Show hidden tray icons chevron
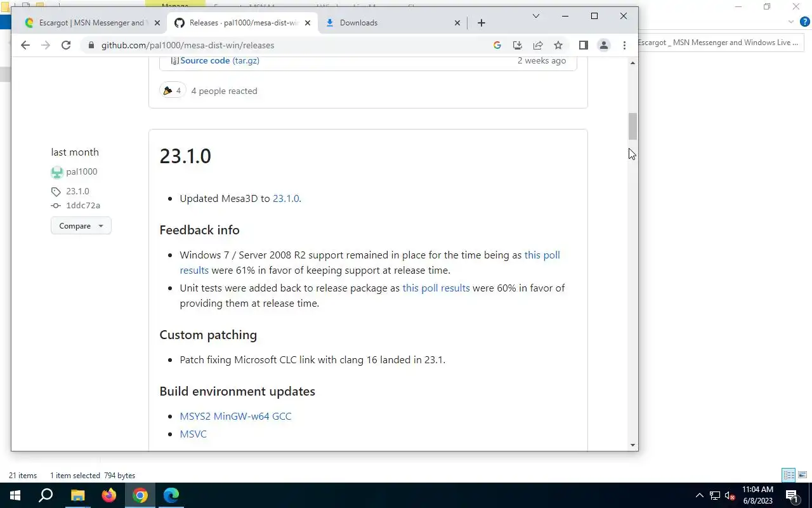Screen dimensions: 812x508 [700, 495]
